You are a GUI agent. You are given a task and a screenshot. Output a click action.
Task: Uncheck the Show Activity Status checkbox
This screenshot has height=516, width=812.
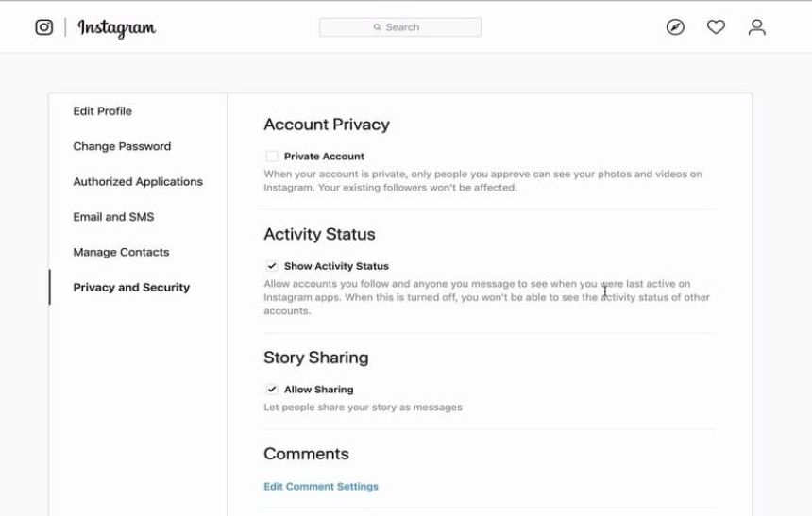point(271,266)
